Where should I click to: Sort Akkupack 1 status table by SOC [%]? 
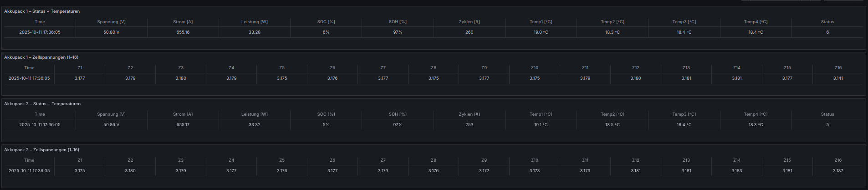pyautogui.click(x=326, y=22)
